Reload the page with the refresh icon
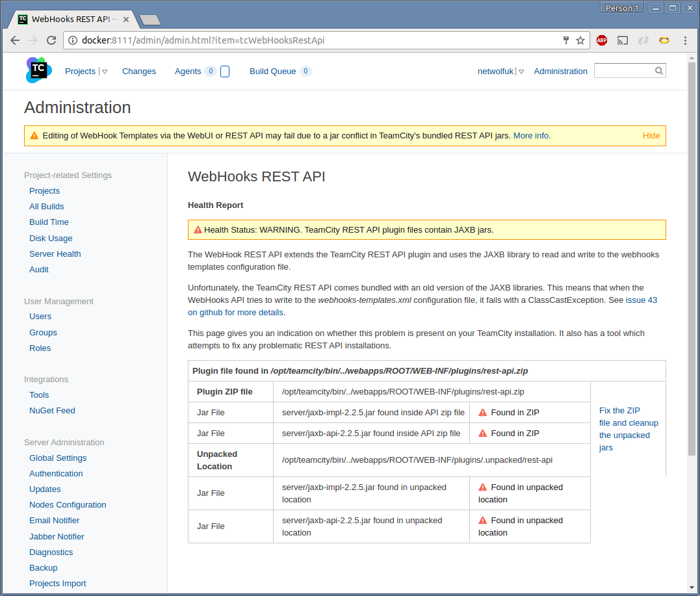Image resolution: width=700 pixels, height=596 pixels. click(x=51, y=40)
